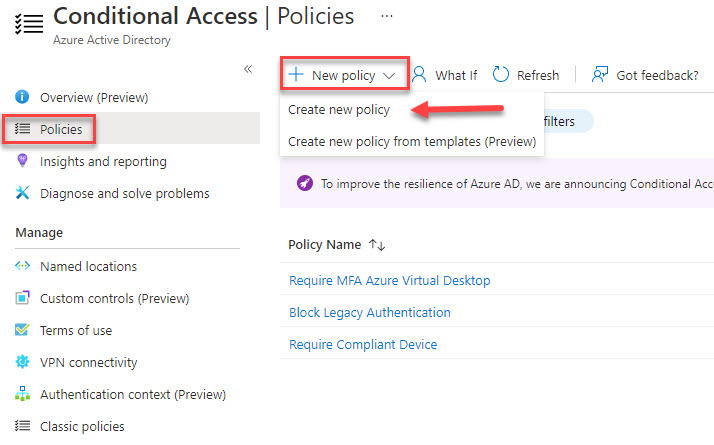
Task: Click the Terms of use checkmark icon
Action: pyautogui.click(x=22, y=329)
